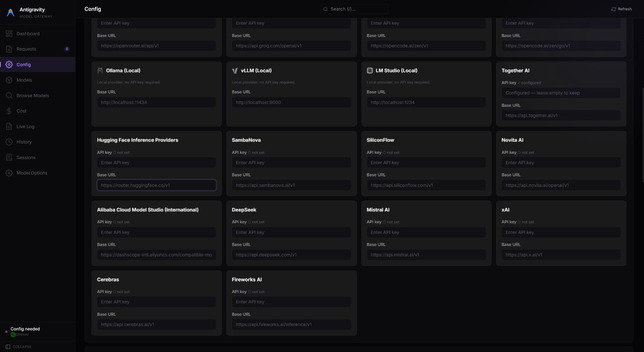Focus the Search field in header

355,9
